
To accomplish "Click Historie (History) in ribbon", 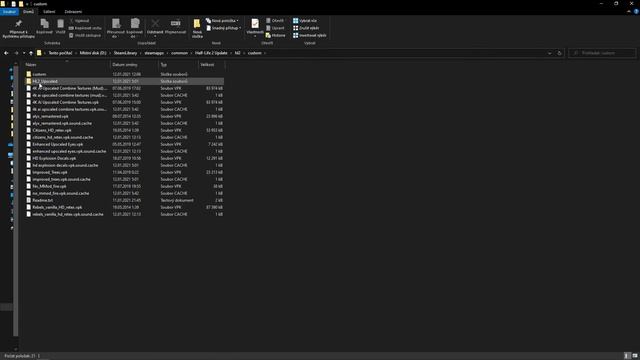I will coord(276,35).
